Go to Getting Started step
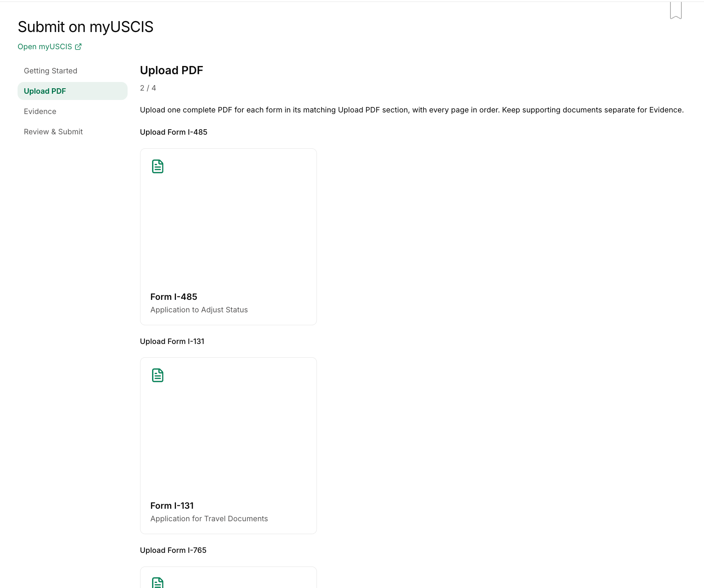This screenshot has height=588, width=704. (73, 71)
